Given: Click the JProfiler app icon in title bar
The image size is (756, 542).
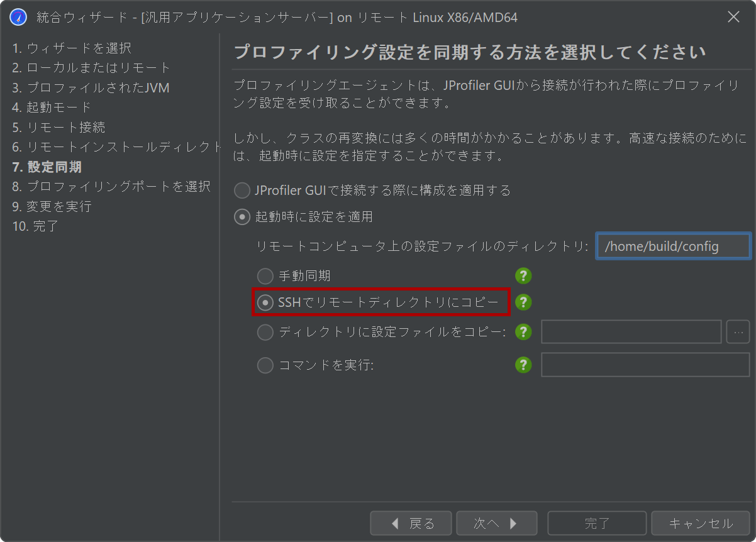Looking at the screenshot, I should point(18,17).
